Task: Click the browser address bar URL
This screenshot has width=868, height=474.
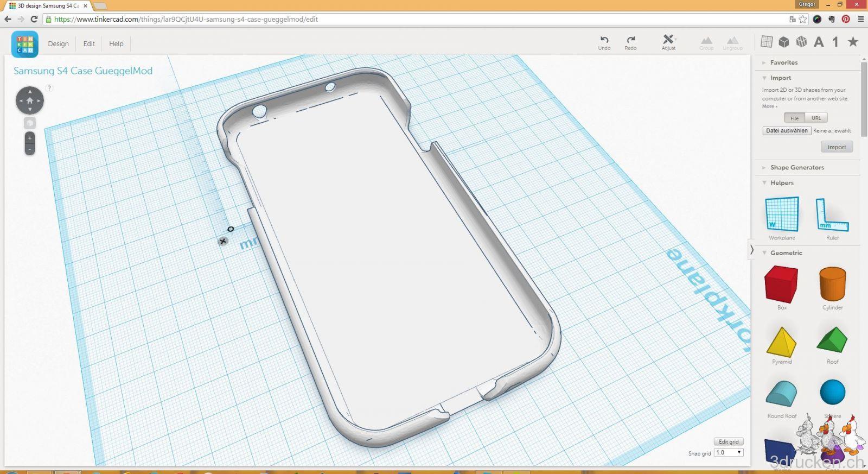Action: point(186,19)
